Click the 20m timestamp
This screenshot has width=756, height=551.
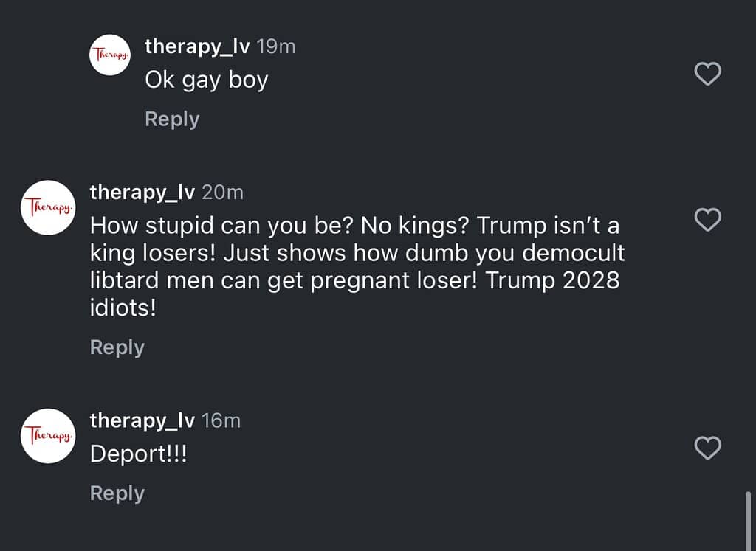coord(222,193)
